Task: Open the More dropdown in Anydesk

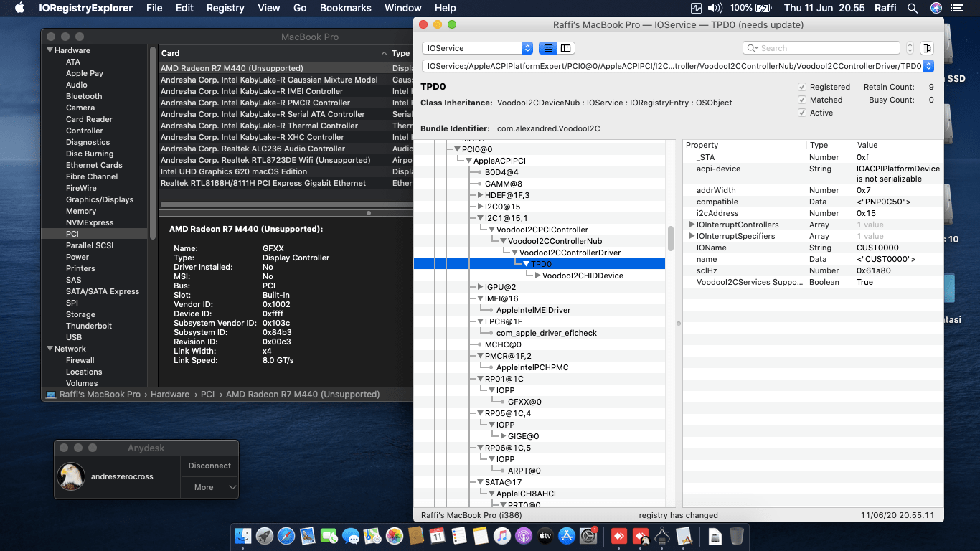Action: 209,487
